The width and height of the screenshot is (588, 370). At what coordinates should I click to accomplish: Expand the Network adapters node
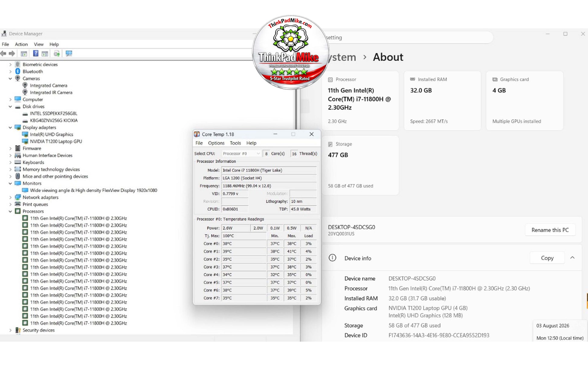point(10,197)
